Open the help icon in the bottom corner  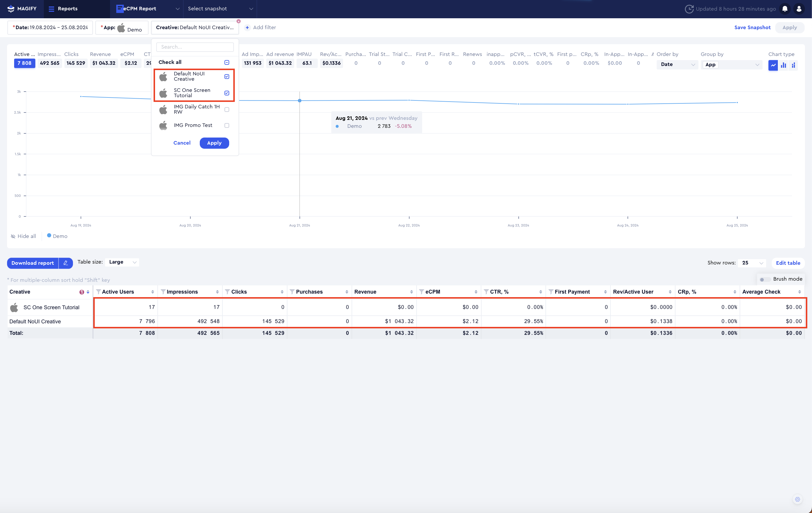tap(797, 499)
